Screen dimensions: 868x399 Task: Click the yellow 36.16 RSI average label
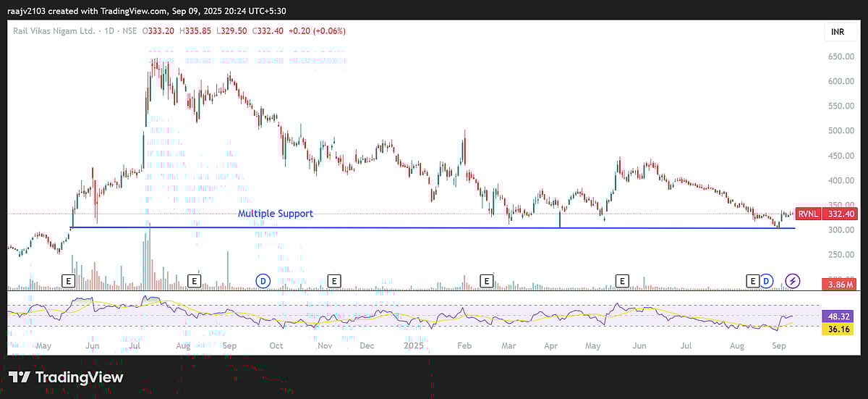pos(839,329)
